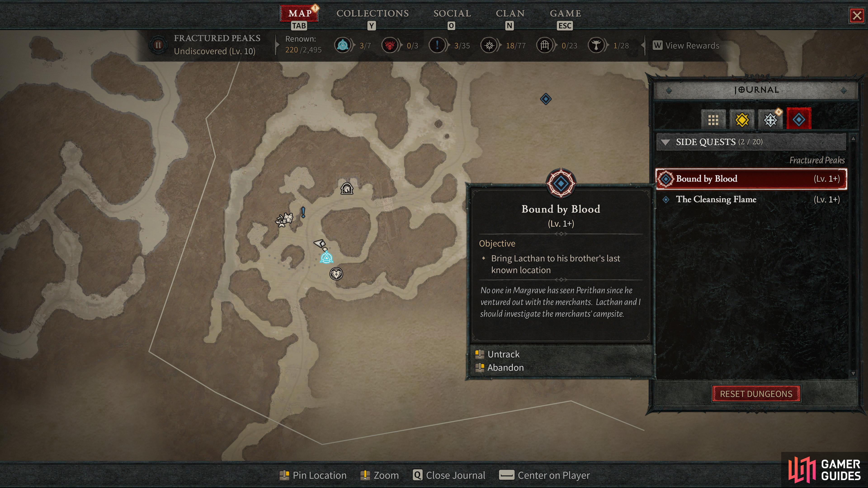Click the healer heart icon on the map
The image size is (868, 488).
[336, 274]
